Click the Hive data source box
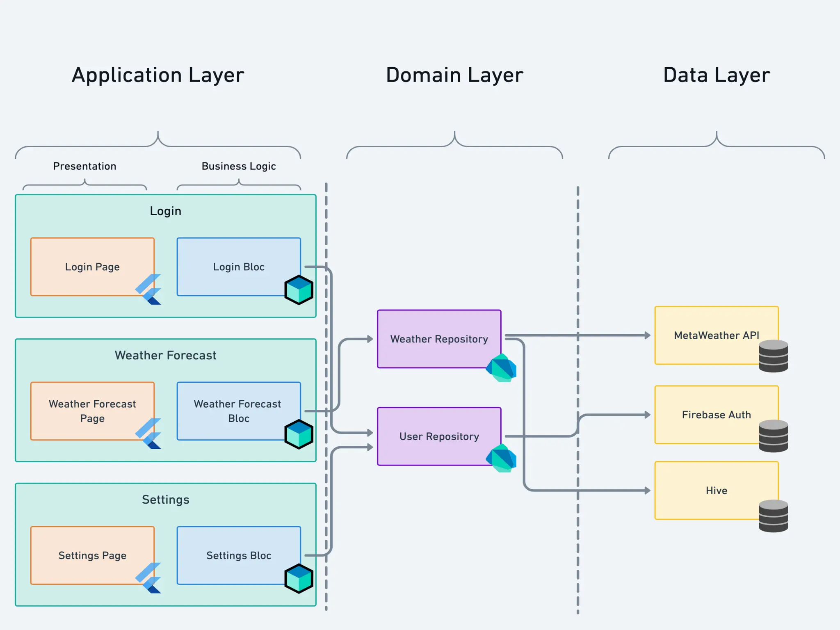Image resolution: width=840 pixels, height=630 pixels. point(716,490)
